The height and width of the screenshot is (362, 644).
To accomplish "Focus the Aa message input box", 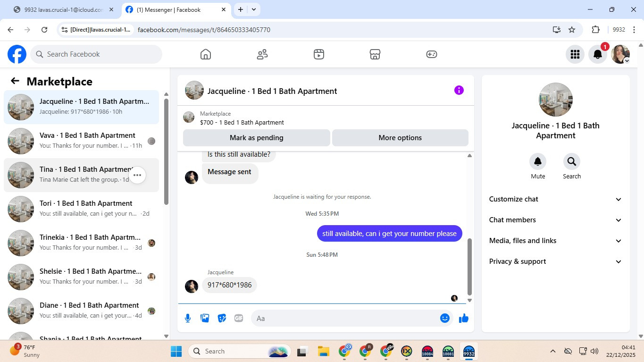I will [x=351, y=318].
